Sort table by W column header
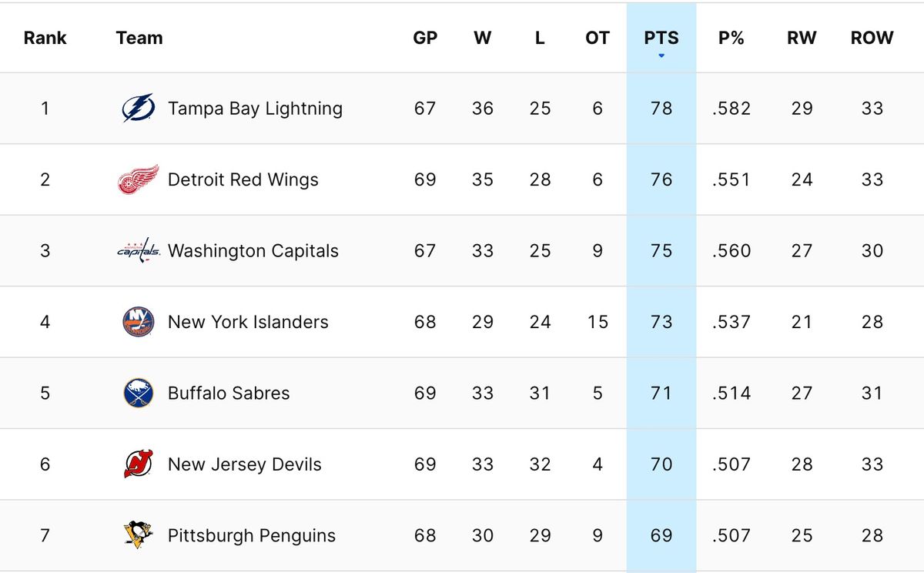 point(483,38)
